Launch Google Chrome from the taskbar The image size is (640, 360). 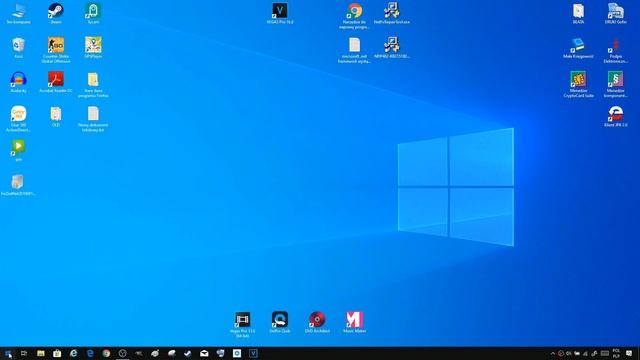[106, 353]
